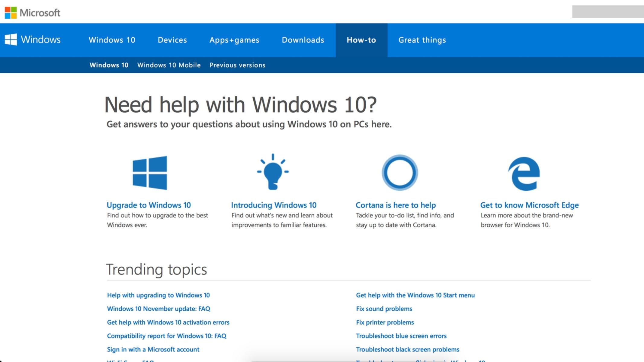644x362 pixels.
Task: Click 'Learn more about the brand-new browser' text
Action: (527, 220)
